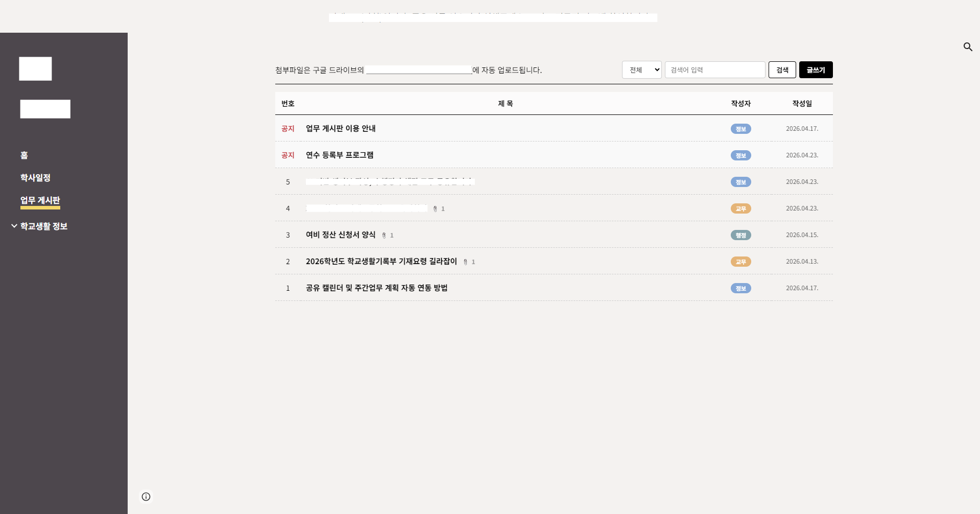Click the 작성자 column header
Viewport: 980px width, 514px height.
[x=741, y=104]
